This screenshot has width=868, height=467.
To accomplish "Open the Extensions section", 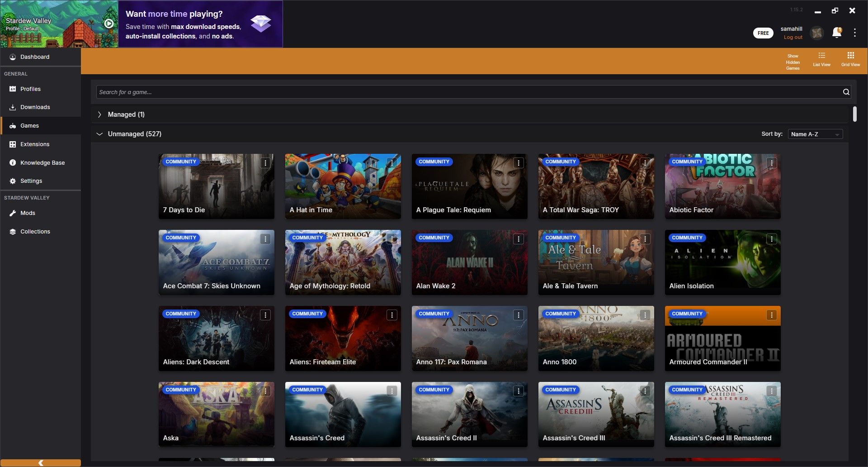I will point(35,144).
